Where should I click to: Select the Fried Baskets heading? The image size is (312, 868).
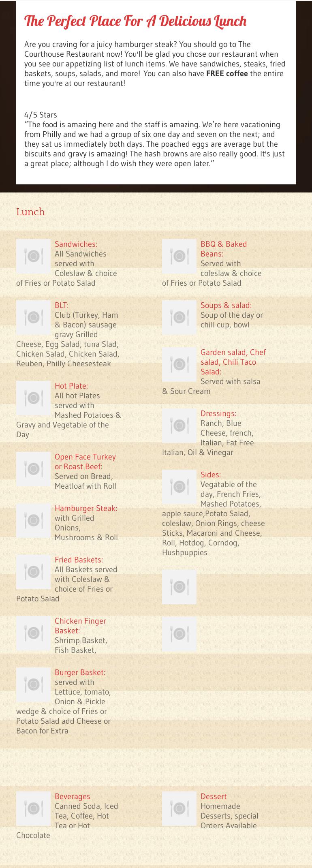(79, 560)
